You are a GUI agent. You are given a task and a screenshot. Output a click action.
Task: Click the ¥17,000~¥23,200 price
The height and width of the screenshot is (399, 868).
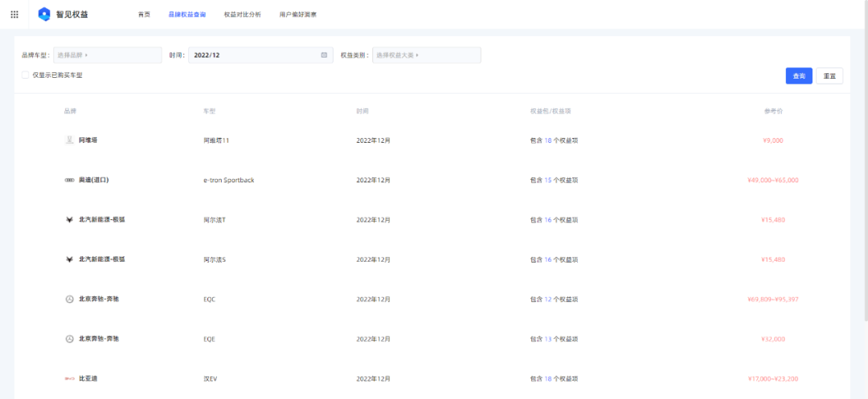(x=773, y=379)
